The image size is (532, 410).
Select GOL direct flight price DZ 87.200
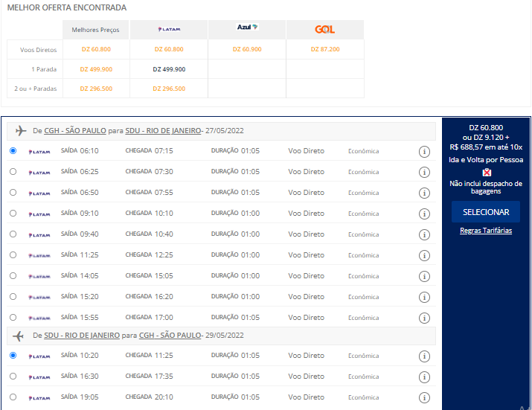(325, 49)
